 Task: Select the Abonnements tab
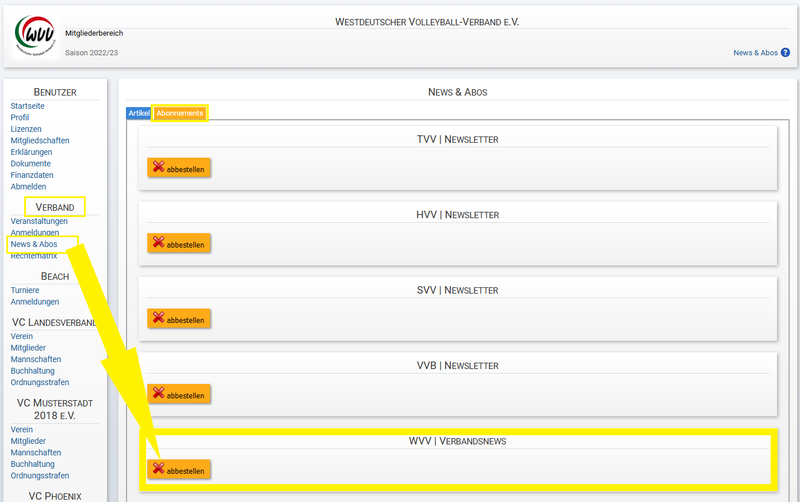pyautogui.click(x=180, y=114)
